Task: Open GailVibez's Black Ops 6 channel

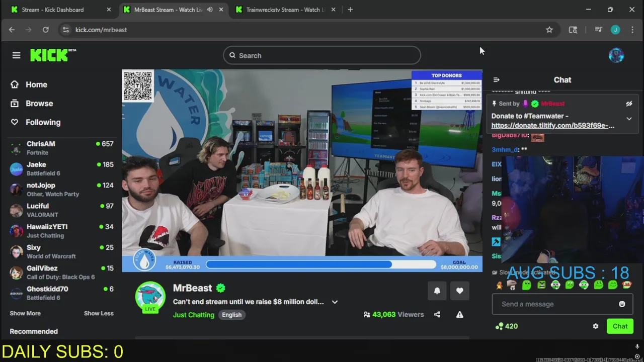Action: tap(61, 273)
